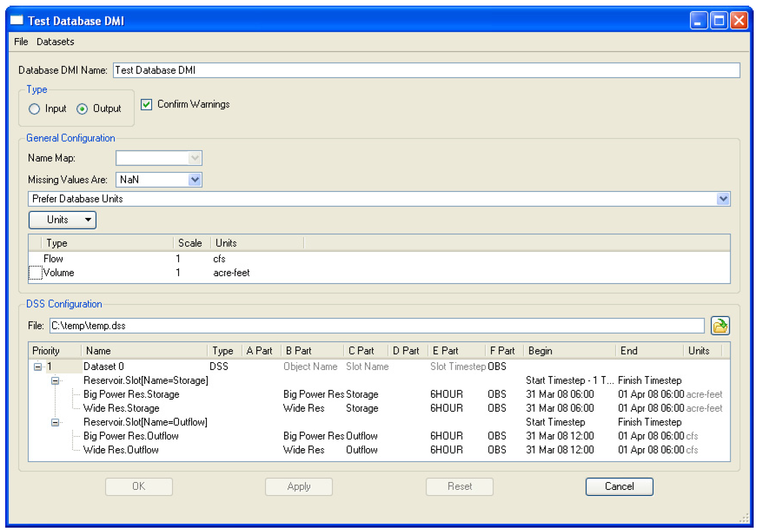Select the Input radio button
The height and width of the screenshot is (532, 758).
click(x=34, y=109)
